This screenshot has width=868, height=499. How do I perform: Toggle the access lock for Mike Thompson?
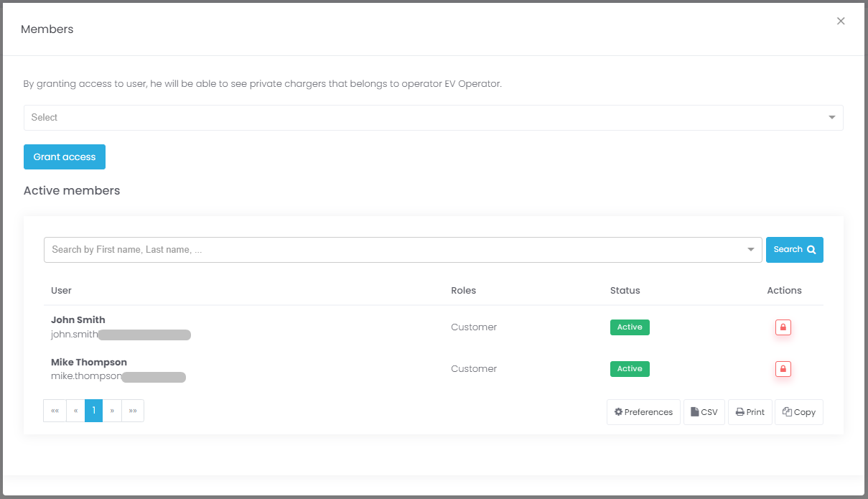pyautogui.click(x=783, y=368)
